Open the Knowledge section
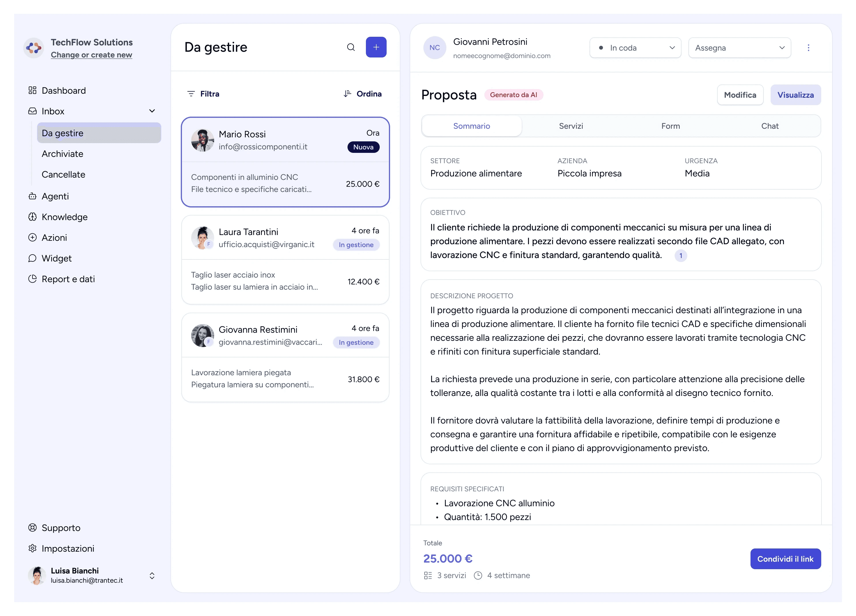The height and width of the screenshot is (616, 856). (x=64, y=217)
